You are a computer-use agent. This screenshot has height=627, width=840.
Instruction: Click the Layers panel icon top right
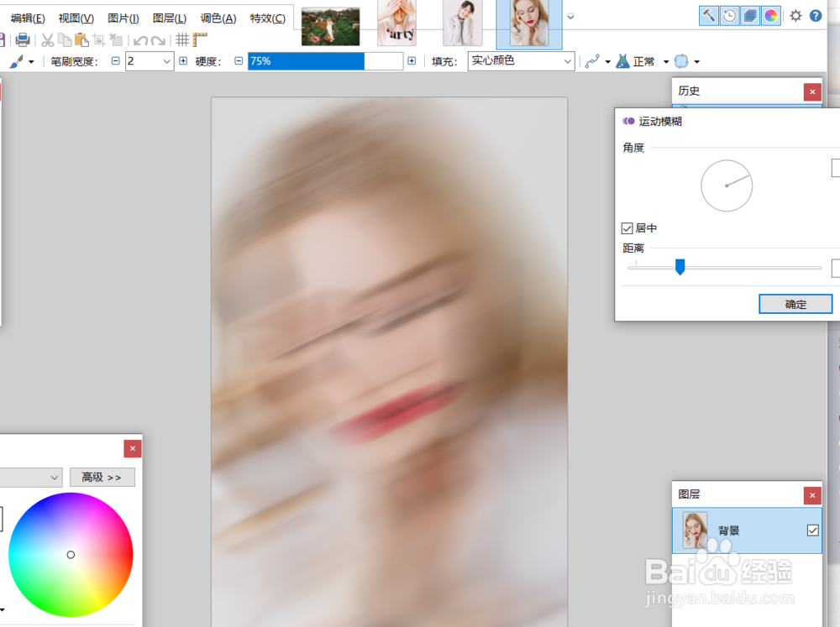tap(749, 15)
